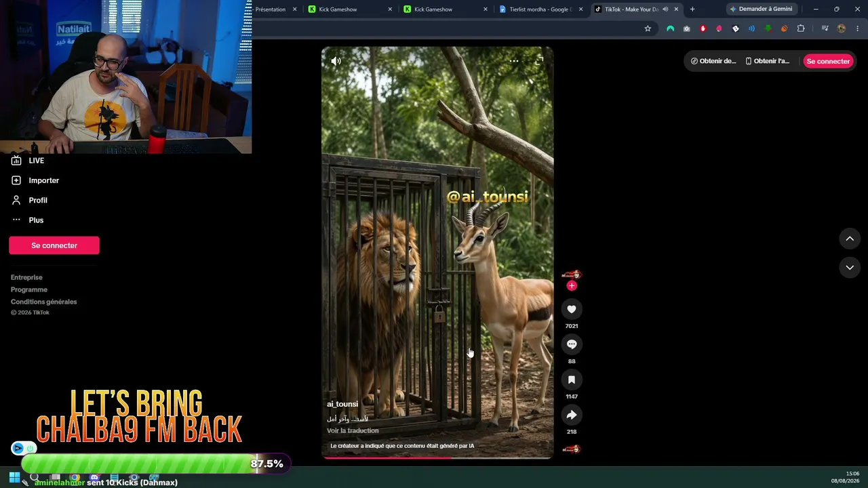Click the green extension icon
This screenshot has height=488, width=868.
tap(768, 28)
